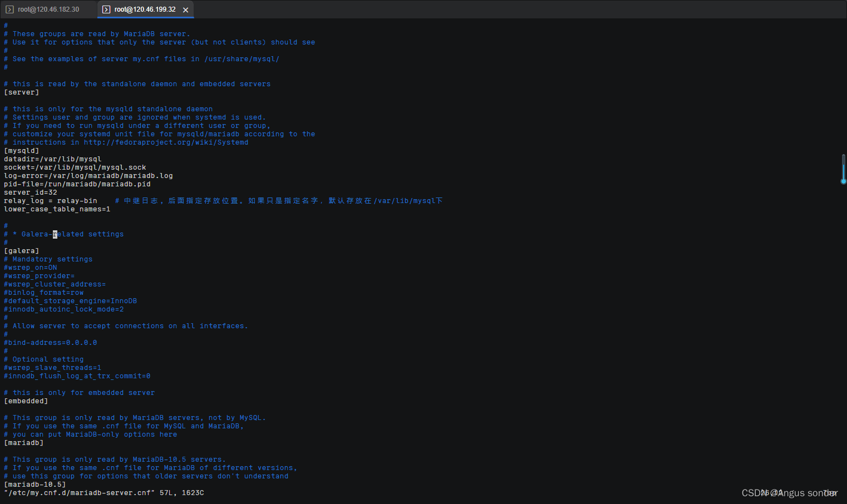Click the scrollbar thumb on the right edge

[843, 168]
